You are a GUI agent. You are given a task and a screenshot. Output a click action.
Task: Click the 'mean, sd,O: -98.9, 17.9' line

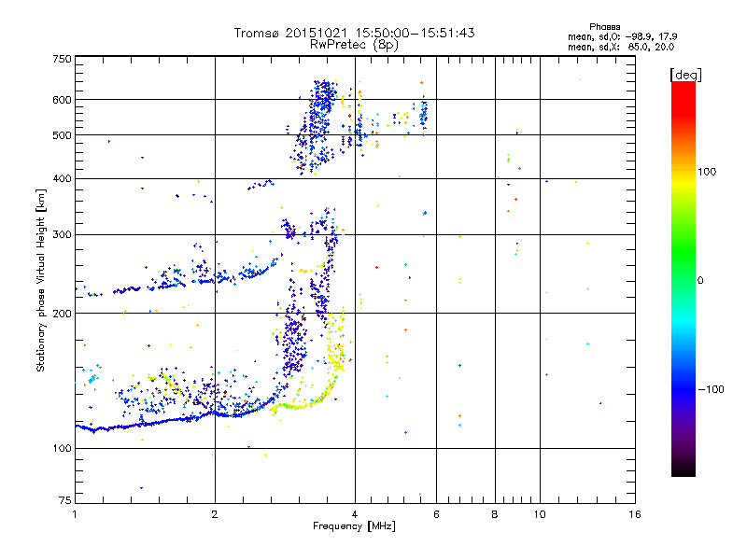click(622, 36)
